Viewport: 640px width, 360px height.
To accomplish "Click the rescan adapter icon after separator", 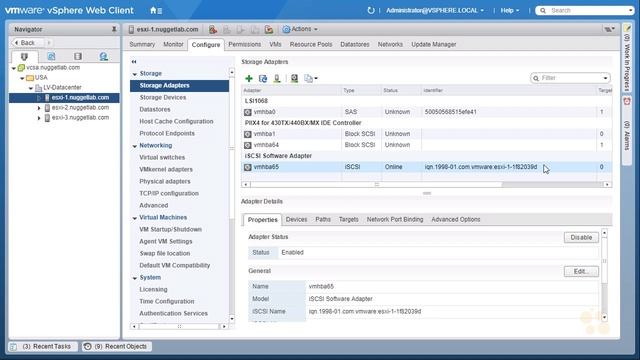I will 294,78.
